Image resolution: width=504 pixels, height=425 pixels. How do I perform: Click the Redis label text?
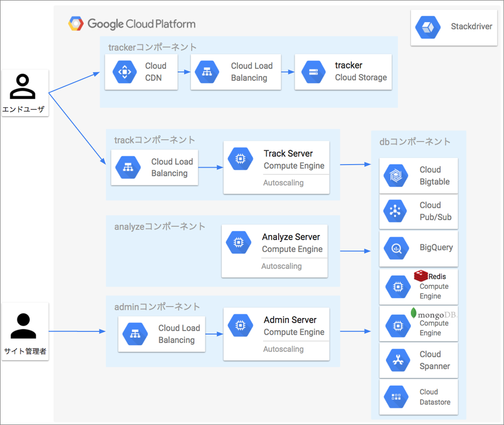[437, 276]
